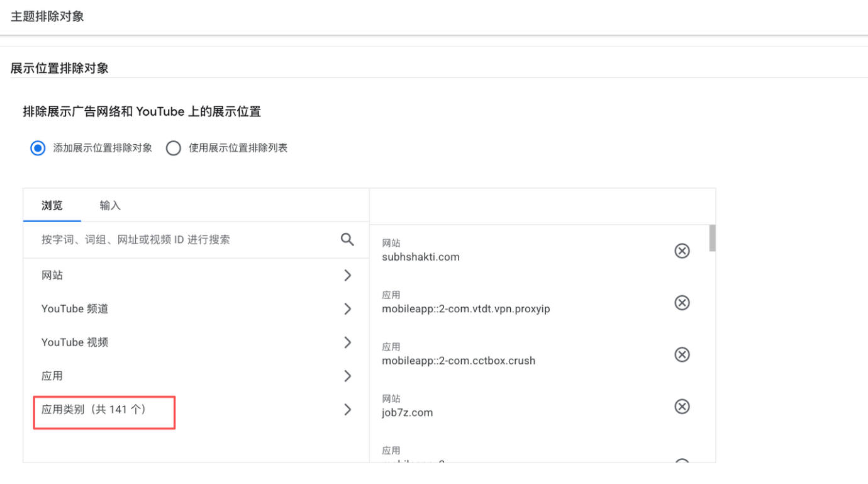This screenshot has width=868, height=484.
Task: Switch to the 输入 tab
Action: click(x=110, y=205)
